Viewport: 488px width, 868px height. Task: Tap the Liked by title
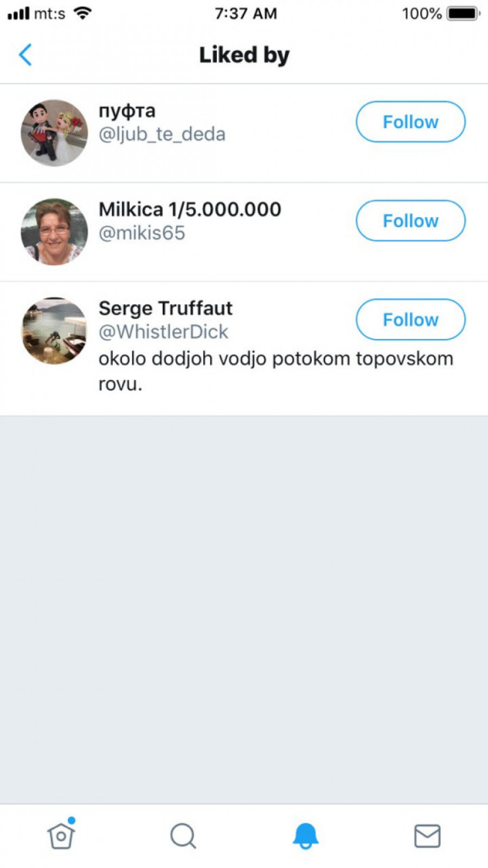[x=244, y=55]
